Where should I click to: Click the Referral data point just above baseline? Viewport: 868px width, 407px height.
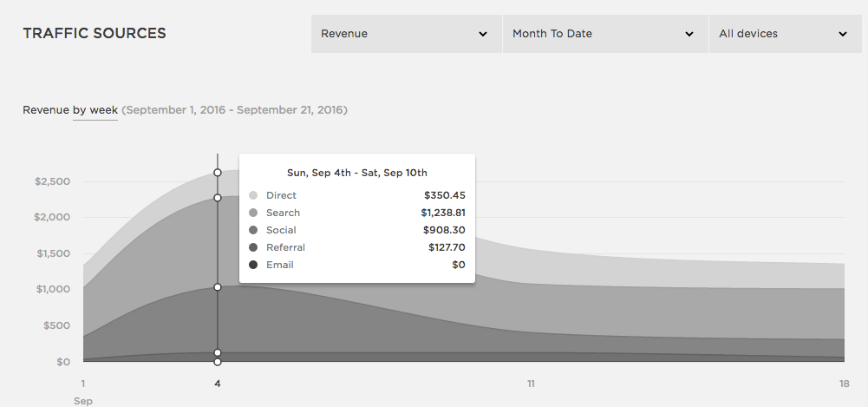218,352
